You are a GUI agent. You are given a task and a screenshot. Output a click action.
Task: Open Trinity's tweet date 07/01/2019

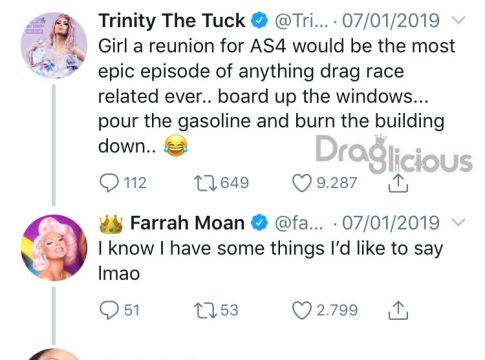[x=391, y=21]
